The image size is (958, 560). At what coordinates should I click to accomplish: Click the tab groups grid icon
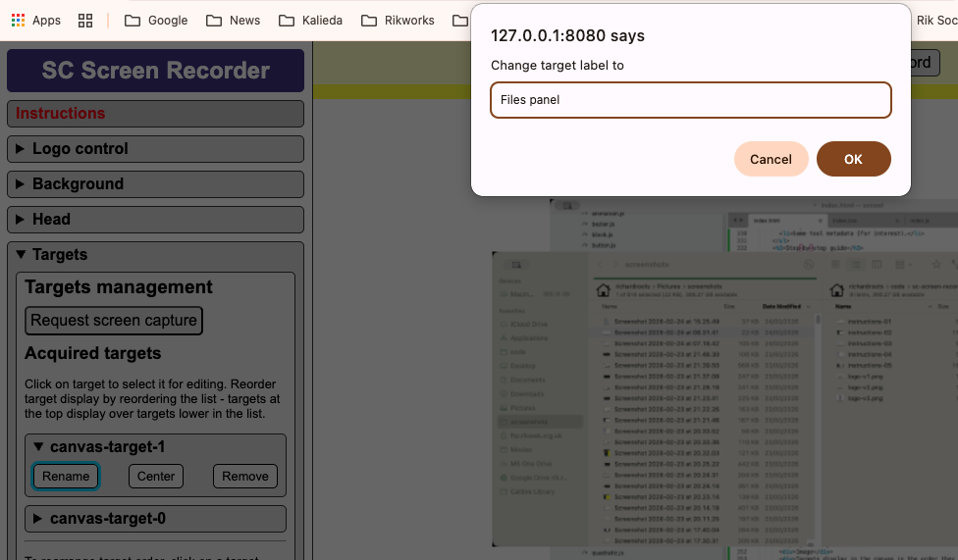point(85,21)
